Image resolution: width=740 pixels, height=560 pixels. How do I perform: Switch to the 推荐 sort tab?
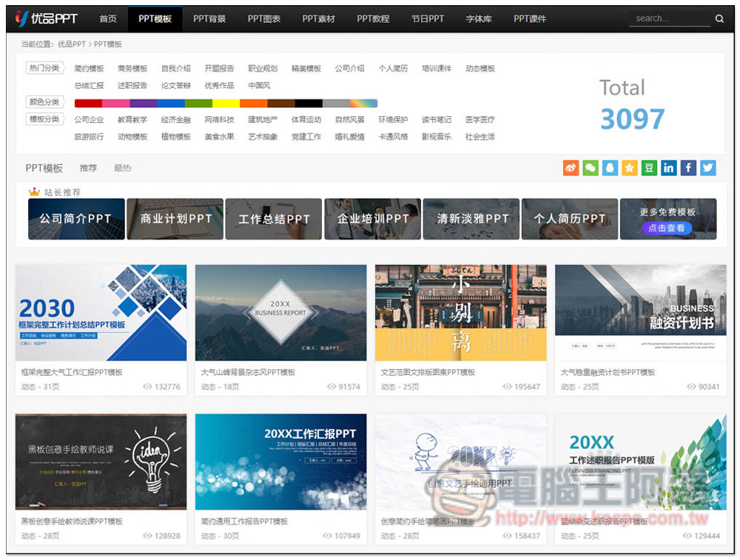click(88, 168)
